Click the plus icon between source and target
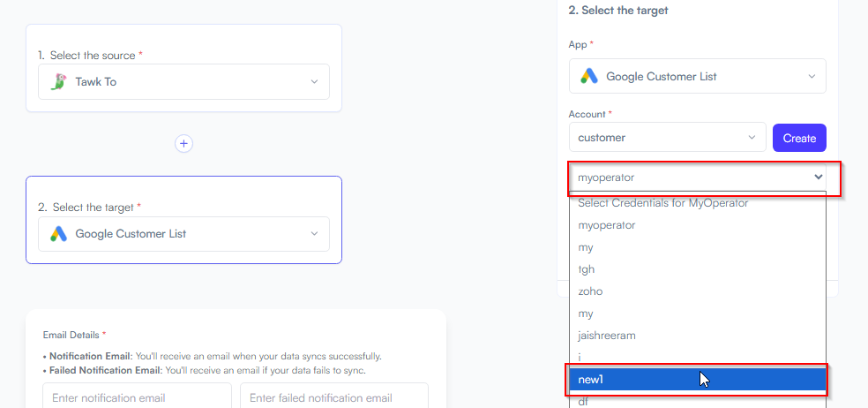Viewport: 868px width, 408px height. tap(183, 144)
